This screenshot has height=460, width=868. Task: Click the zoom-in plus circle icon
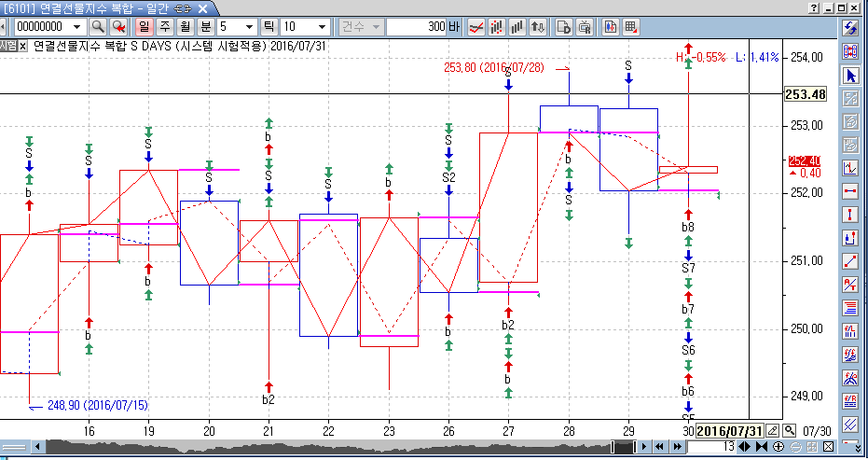click(778, 448)
